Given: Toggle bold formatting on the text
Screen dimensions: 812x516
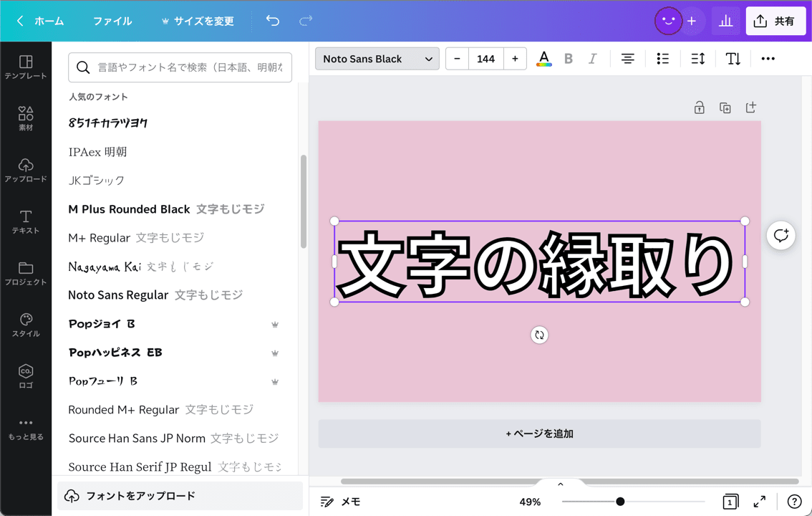Looking at the screenshot, I should point(569,58).
